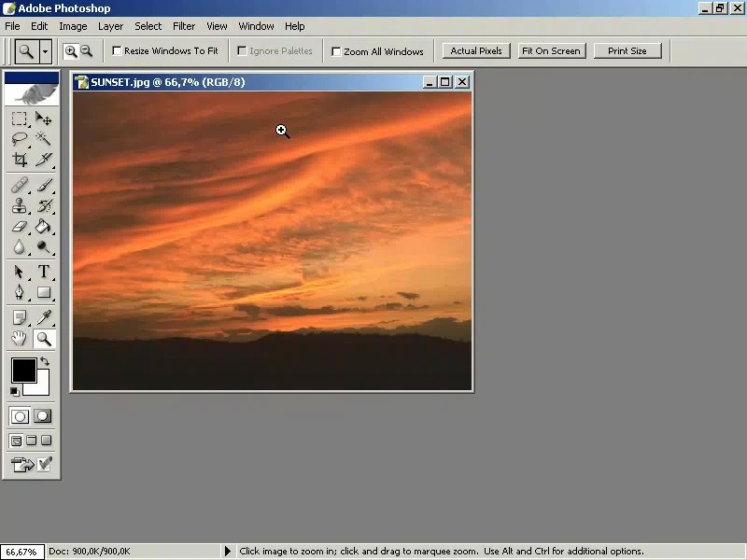This screenshot has height=560, width=747.
Task: Enable Resize Windows To Fit checkbox
Action: click(117, 50)
